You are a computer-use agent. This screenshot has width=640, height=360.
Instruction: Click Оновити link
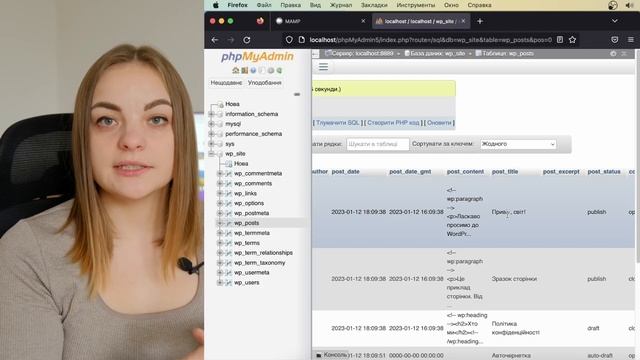pos(439,123)
